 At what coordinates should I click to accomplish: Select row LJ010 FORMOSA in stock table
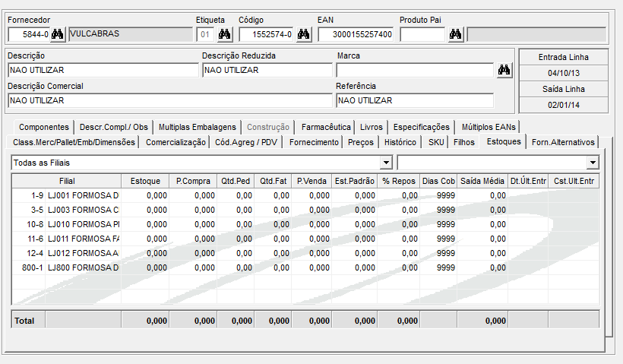pos(305,224)
